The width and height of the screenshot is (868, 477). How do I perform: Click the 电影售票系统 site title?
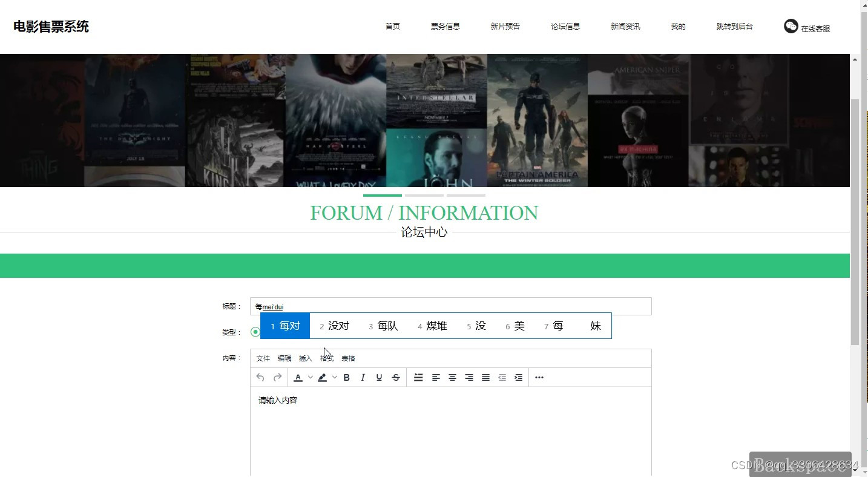coord(51,27)
